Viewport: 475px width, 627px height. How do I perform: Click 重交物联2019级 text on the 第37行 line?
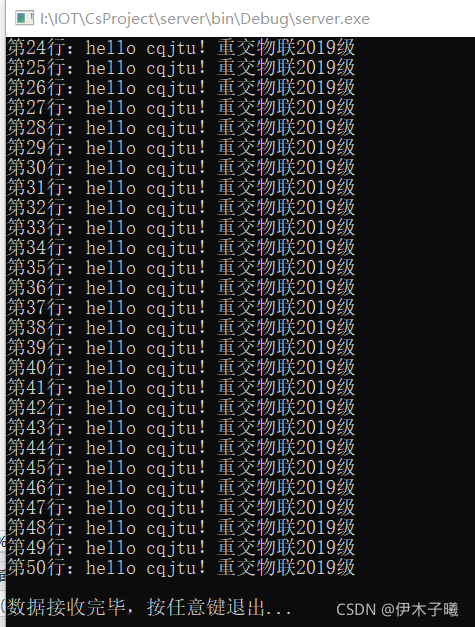[x=286, y=308]
